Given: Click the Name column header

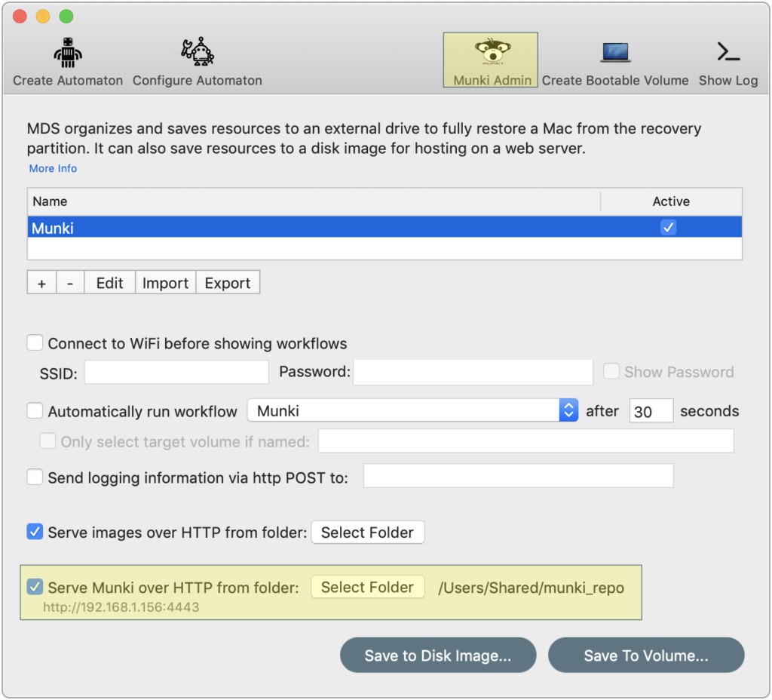Looking at the screenshot, I should click(314, 201).
